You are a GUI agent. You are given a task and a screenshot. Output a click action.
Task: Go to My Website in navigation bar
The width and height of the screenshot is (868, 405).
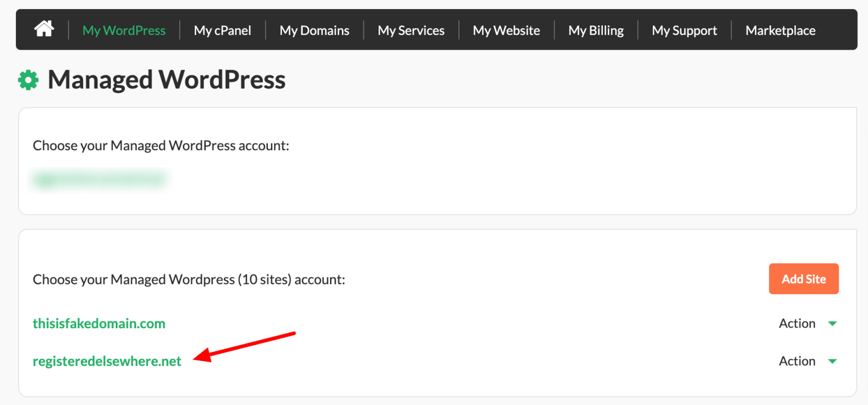pos(506,30)
